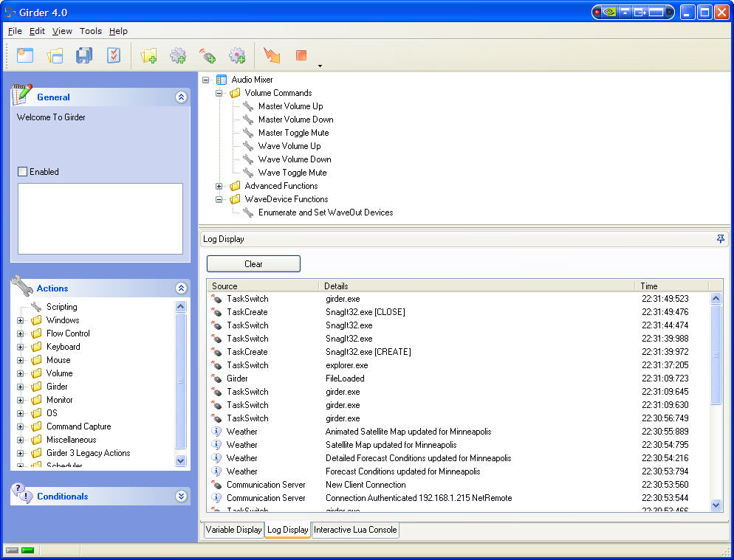Click the gear with wrench and plus icon

tap(178, 55)
